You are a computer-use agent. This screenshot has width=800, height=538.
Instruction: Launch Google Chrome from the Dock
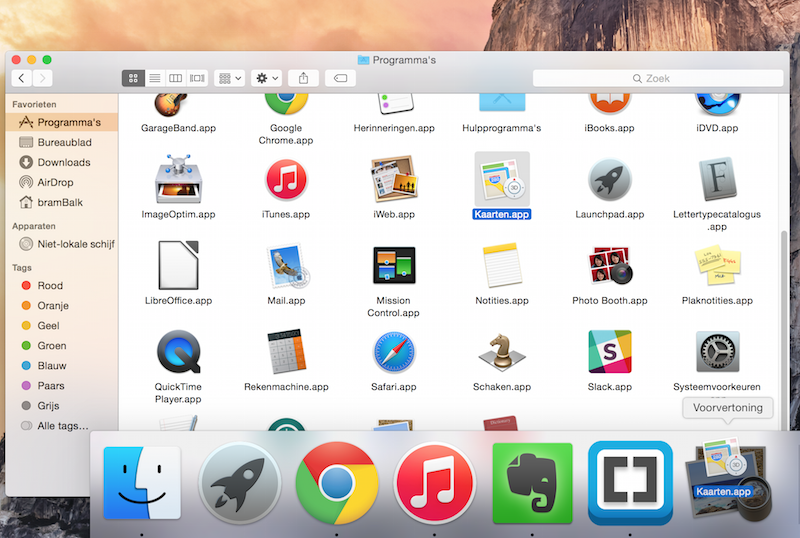point(337,483)
